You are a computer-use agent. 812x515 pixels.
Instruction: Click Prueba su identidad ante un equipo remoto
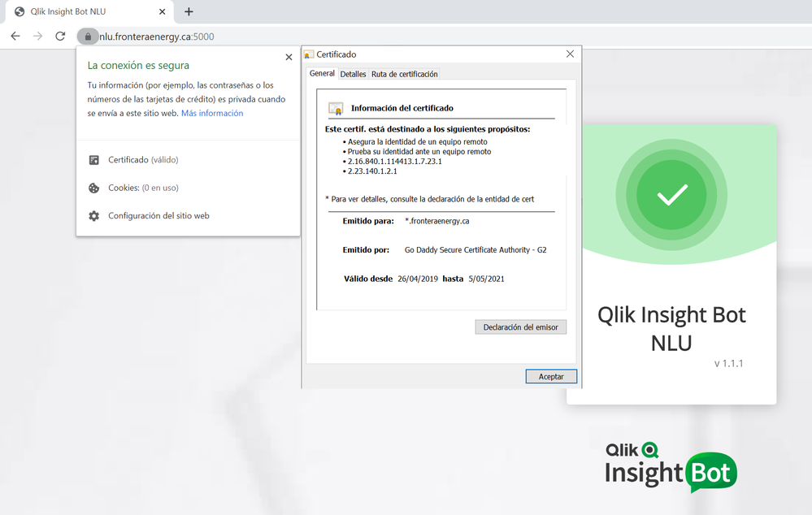tap(419, 152)
